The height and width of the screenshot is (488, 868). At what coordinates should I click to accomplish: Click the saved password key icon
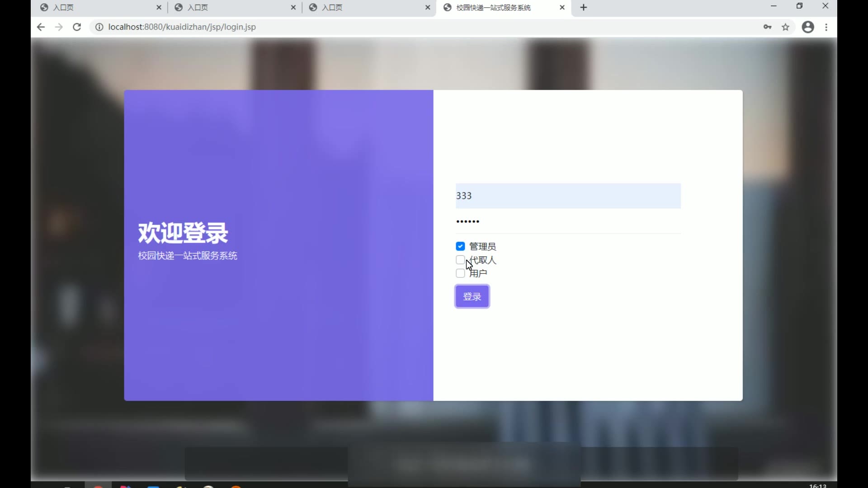click(767, 27)
